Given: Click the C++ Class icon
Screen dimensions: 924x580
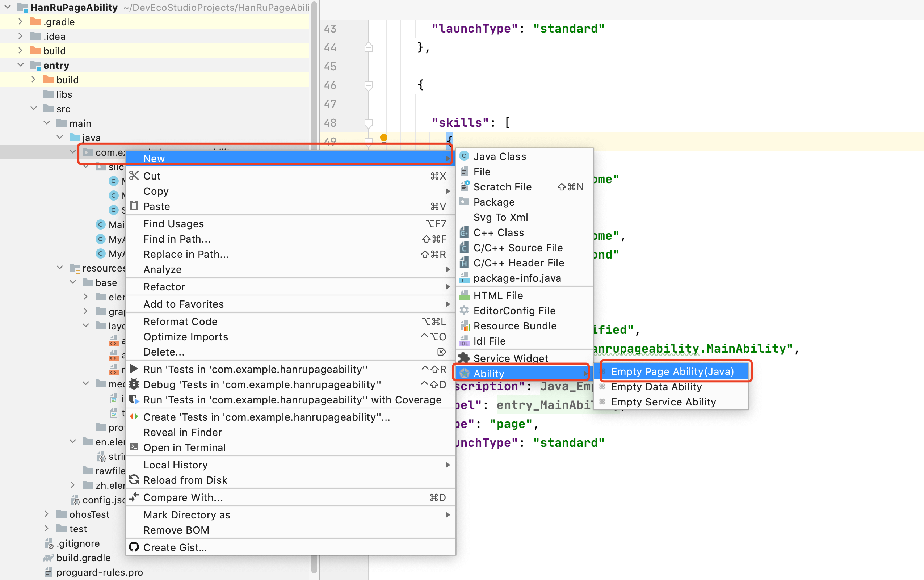Looking at the screenshot, I should click(464, 232).
